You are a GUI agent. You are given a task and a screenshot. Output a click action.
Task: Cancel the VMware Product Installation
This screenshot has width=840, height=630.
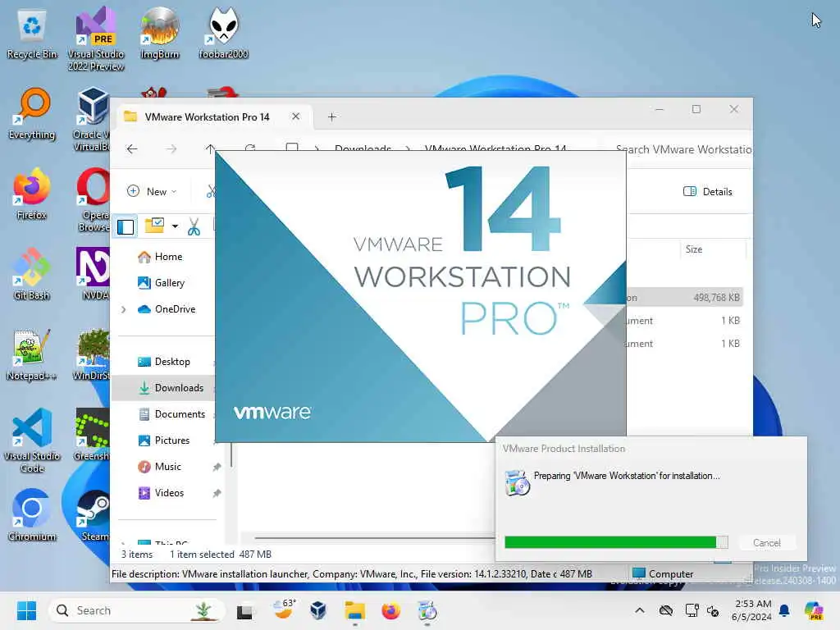[x=767, y=543]
